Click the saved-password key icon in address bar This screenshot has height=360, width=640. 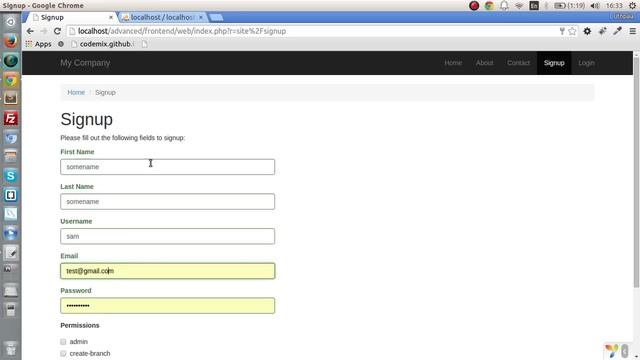point(562,31)
